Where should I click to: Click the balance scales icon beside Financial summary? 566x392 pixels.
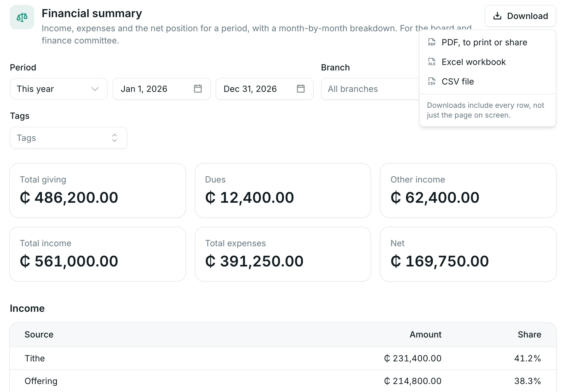click(22, 17)
